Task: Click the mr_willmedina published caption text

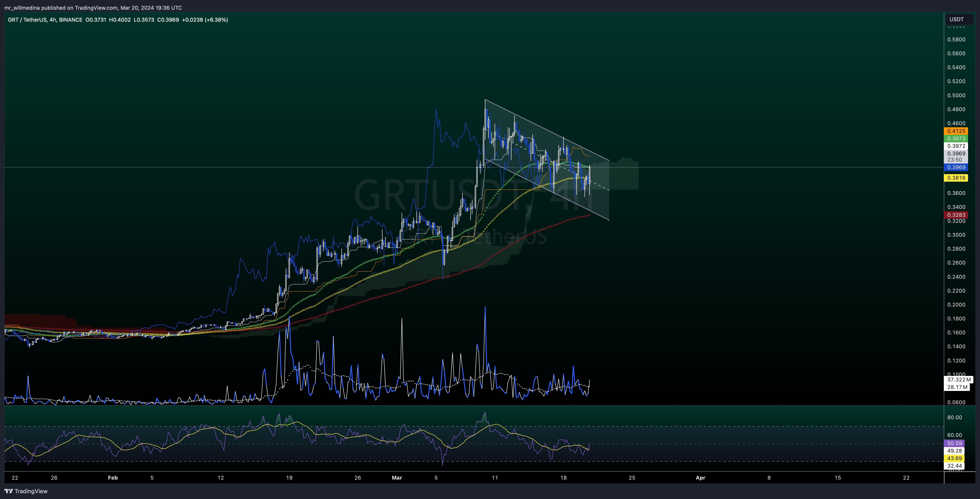Action: pyautogui.click(x=93, y=8)
